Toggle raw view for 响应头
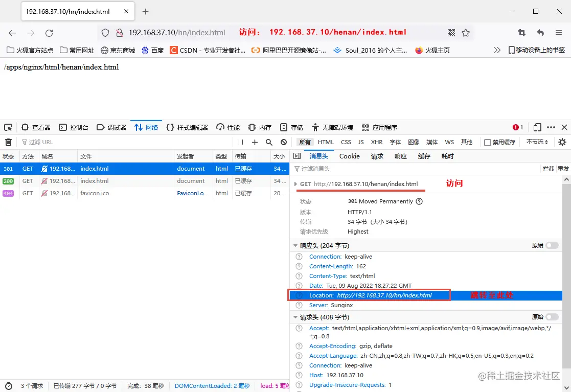Screen dimensions: 571x392 (x=552, y=245)
